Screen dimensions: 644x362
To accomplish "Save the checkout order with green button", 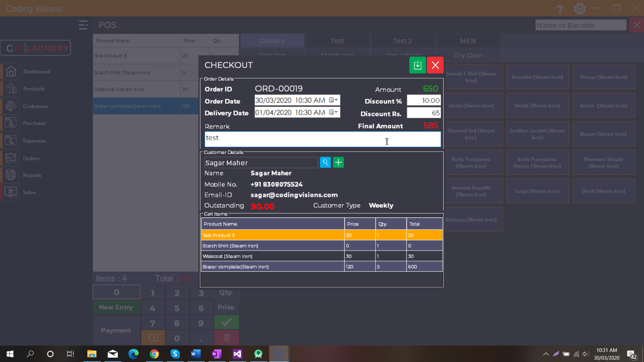I will point(417,65).
